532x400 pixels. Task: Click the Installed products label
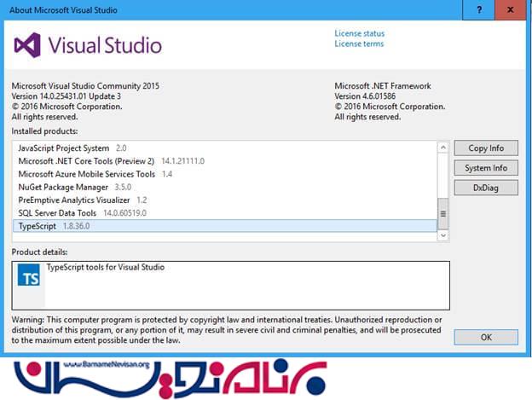click(44, 131)
